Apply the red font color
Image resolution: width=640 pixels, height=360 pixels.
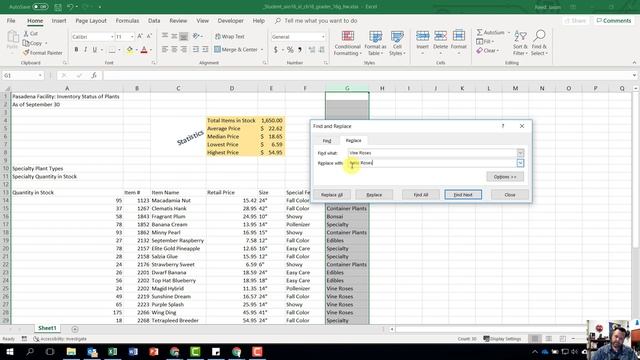144,50
